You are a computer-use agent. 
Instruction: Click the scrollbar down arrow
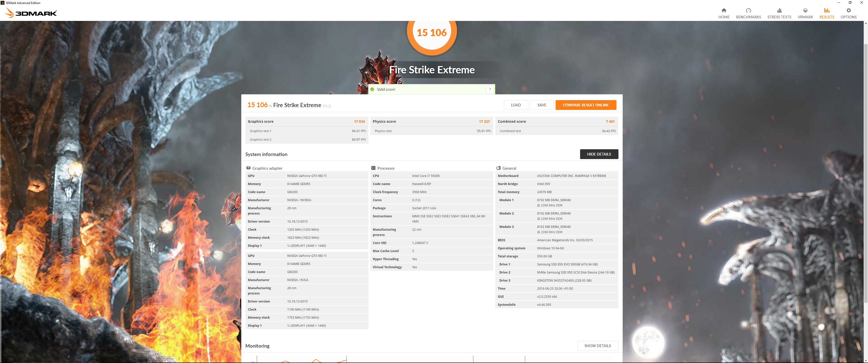pyautogui.click(x=866, y=361)
